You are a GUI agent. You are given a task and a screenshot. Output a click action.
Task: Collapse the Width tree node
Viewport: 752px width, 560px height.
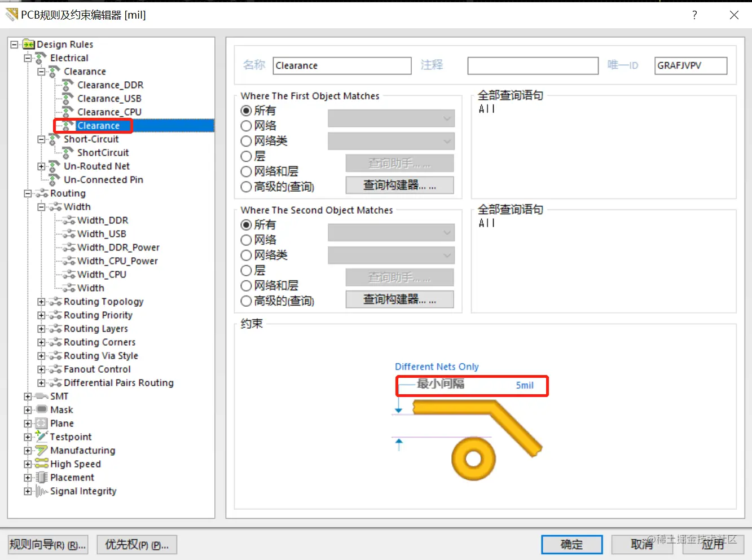(x=41, y=207)
